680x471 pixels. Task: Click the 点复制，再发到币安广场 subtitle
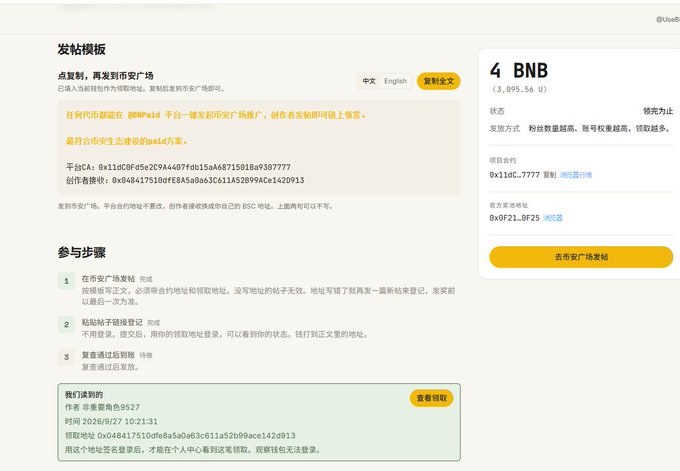[x=105, y=76]
